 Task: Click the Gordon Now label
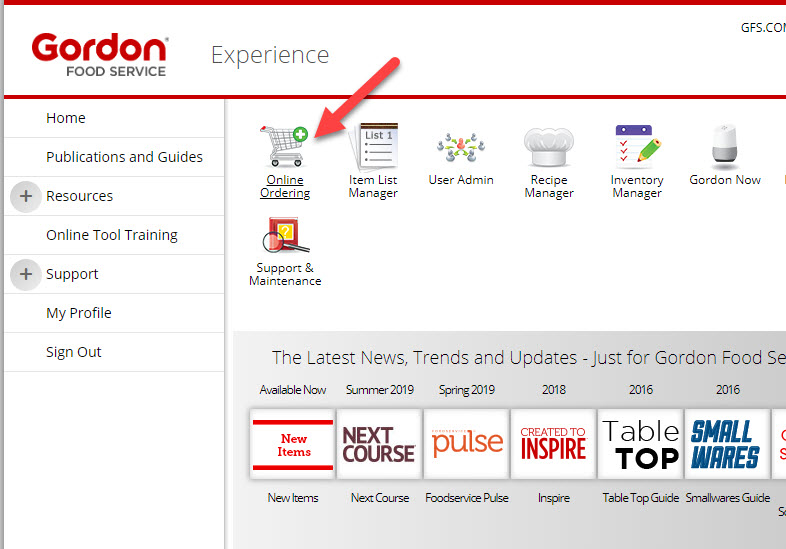725,180
